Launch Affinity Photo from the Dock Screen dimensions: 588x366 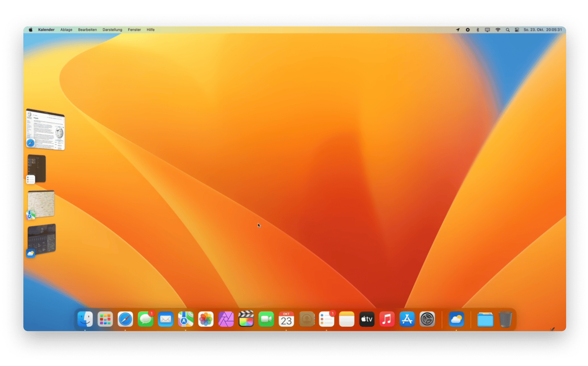pyautogui.click(x=226, y=319)
